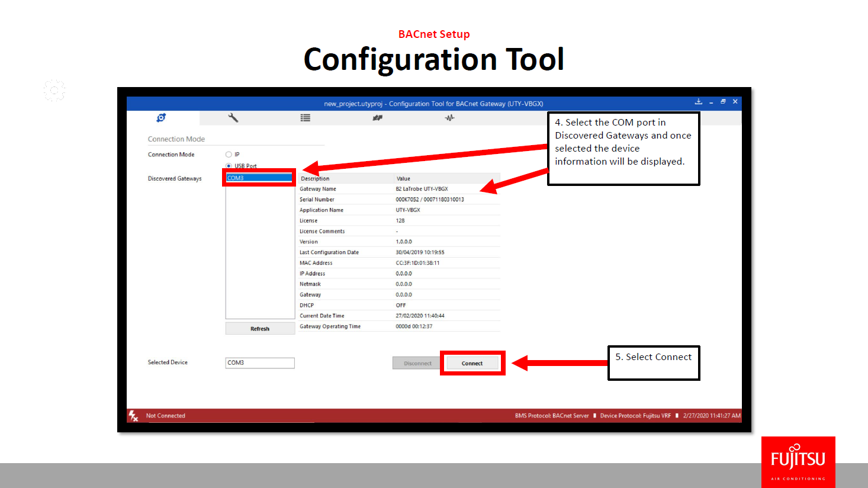Click the lightning connection status icon
This screenshot has width=868, height=488.
point(133,416)
